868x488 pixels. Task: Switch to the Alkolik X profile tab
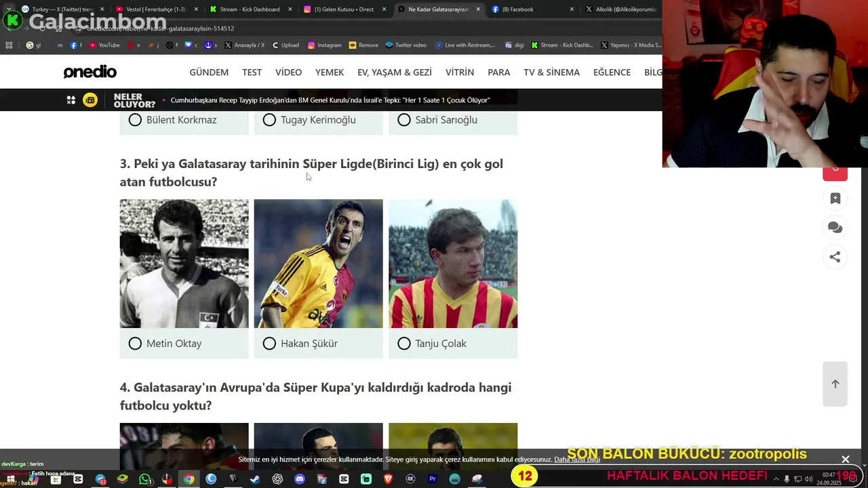pyautogui.click(x=620, y=9)
